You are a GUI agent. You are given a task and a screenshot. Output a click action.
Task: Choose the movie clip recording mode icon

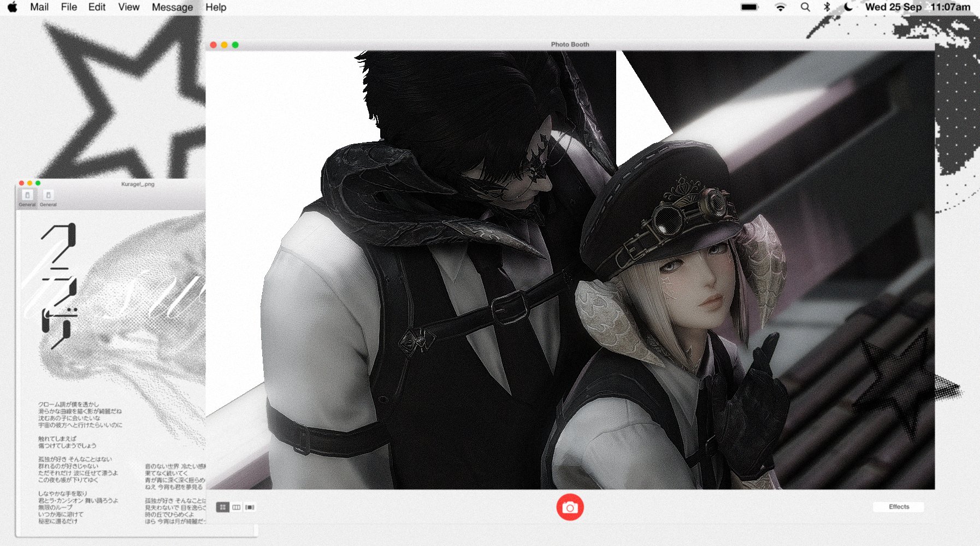(x=250, y=507)
